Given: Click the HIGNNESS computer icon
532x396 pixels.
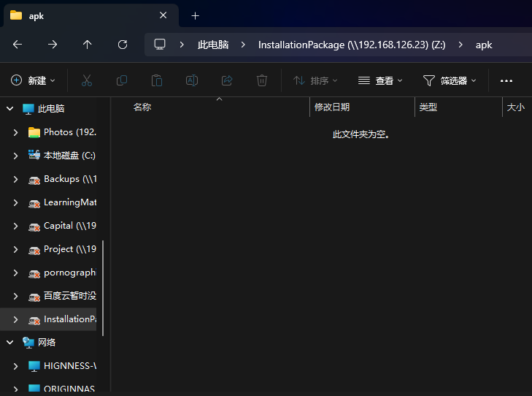Looking at the screenshot, I should coord(34,367).
